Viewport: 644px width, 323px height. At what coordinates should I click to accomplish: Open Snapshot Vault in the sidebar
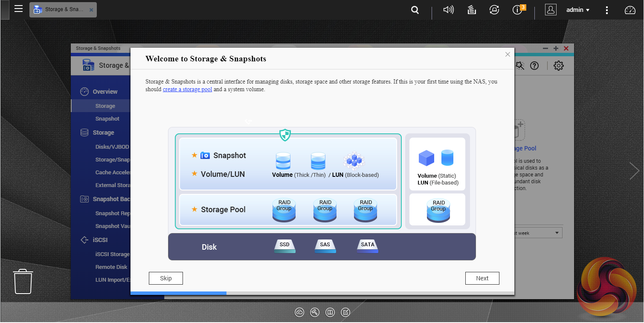point(113,226)
